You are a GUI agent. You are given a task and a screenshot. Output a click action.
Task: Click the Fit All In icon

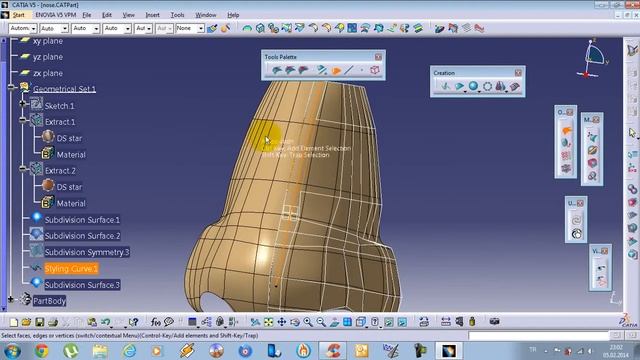pos(268,322)
